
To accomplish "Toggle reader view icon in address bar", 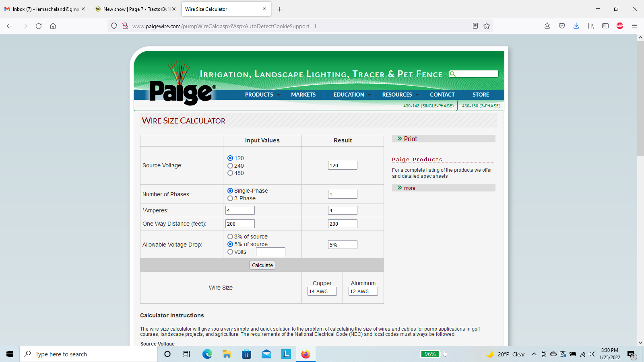I will 475,26.
